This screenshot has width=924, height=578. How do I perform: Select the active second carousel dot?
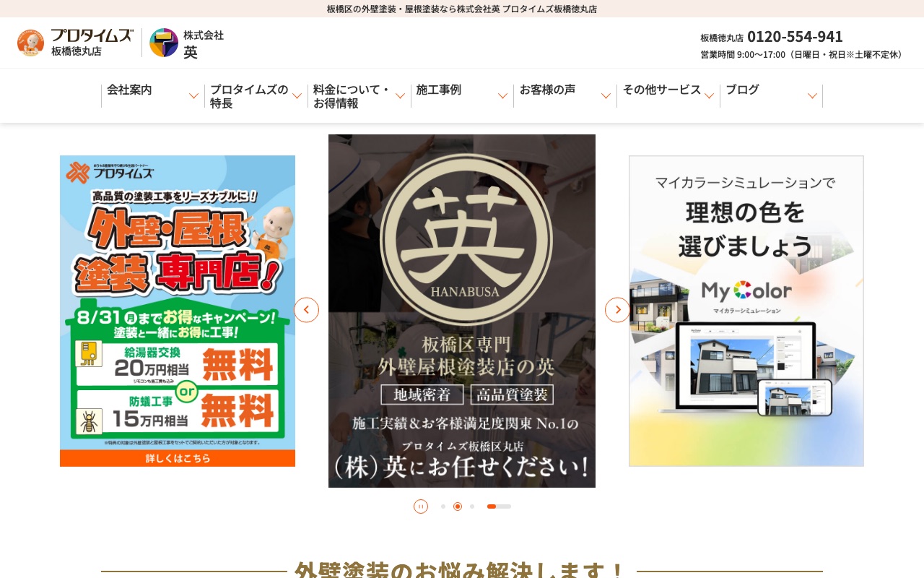pos(458,506)
